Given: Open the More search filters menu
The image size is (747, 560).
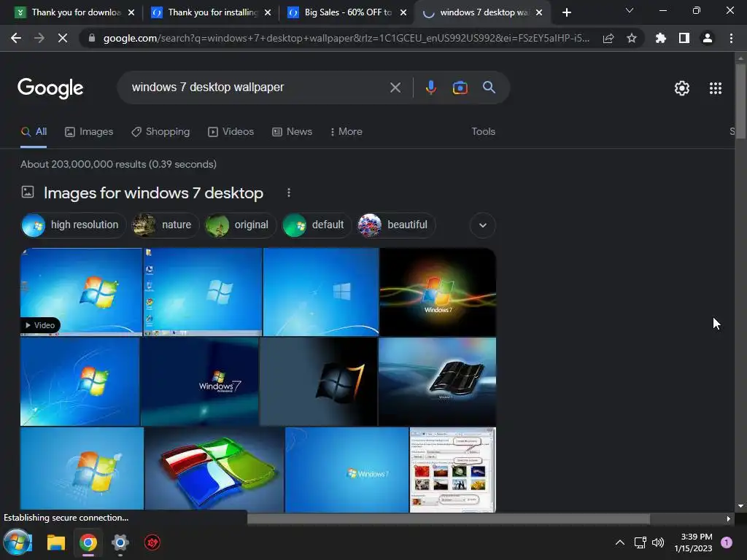Looking at the screenshot, I should tap(347, 132).
